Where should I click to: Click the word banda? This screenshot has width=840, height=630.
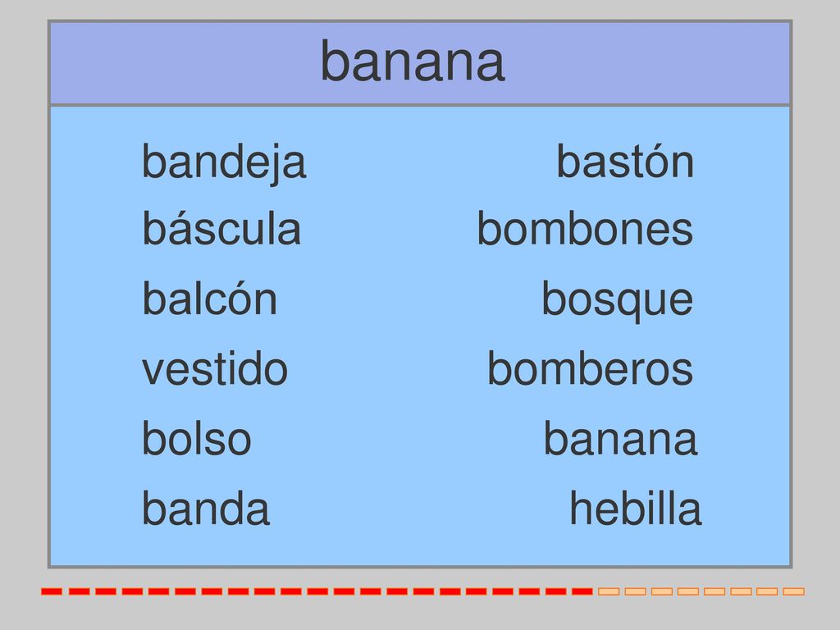pyautogui.click(x=206, y=508)
